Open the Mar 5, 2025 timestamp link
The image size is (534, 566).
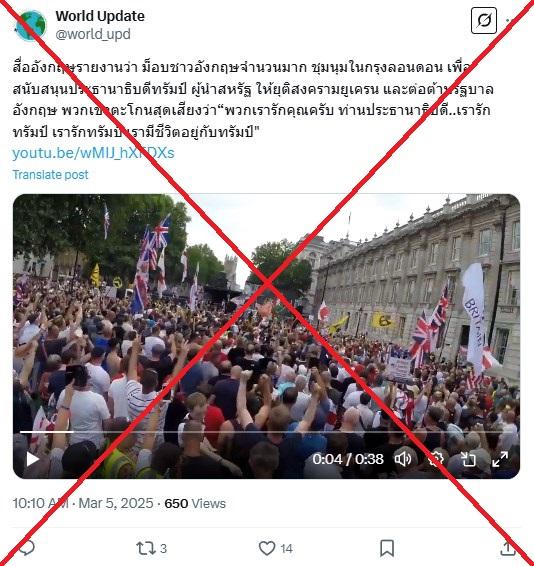click(x=116, y=503)
